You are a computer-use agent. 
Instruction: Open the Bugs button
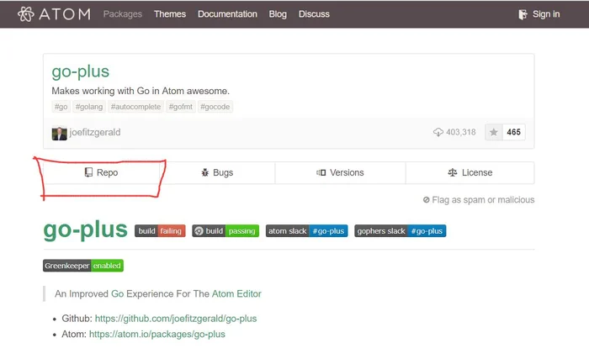coord(217,172)
